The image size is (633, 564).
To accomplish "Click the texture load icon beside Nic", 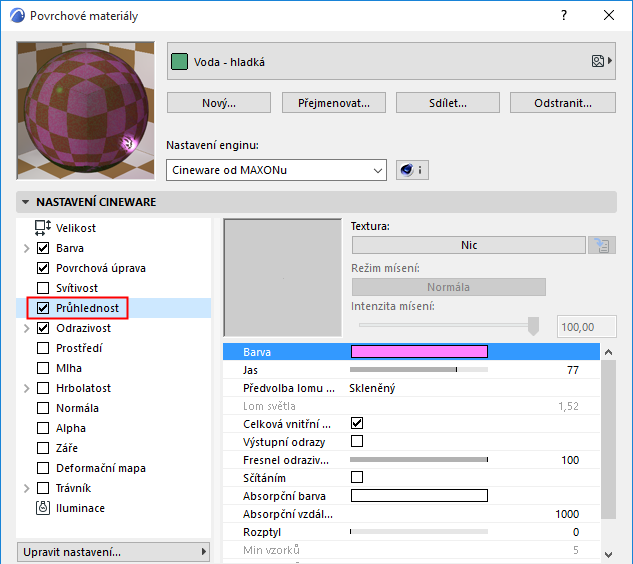I will pyautogui.click(x=602, y=245).
